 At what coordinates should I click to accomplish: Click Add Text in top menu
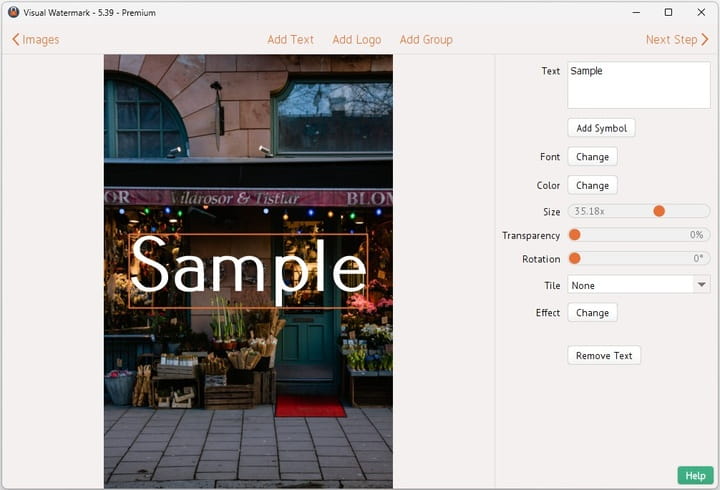tap(290, 40)
